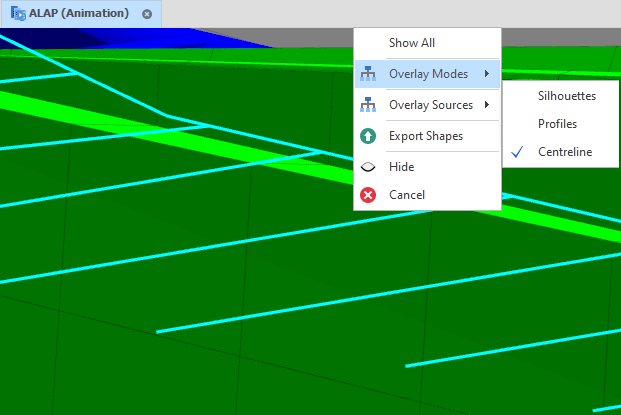Image resolution: width=621 pixels, height=415 pixels.
Task: Cancel the context menu
Action: (427, 195)
